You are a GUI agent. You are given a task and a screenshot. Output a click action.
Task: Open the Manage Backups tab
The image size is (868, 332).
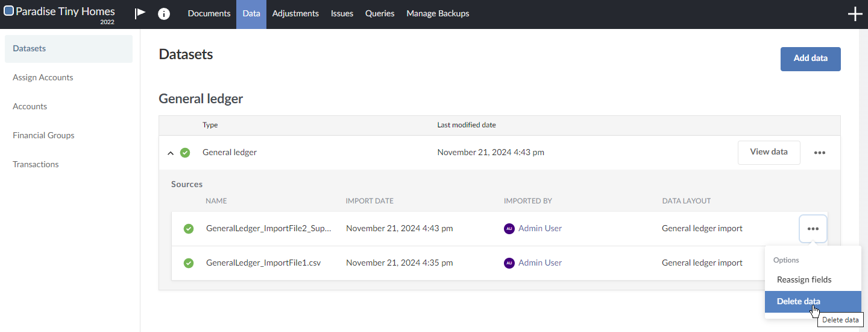coord(438,14)
